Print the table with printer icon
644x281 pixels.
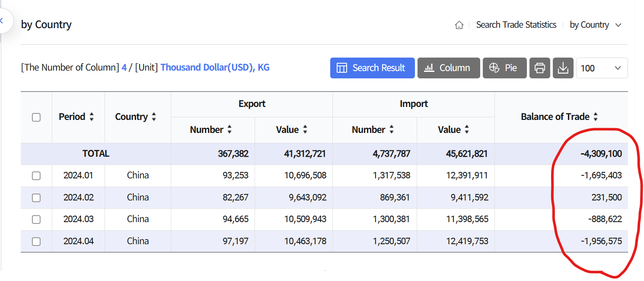[540, 68]
